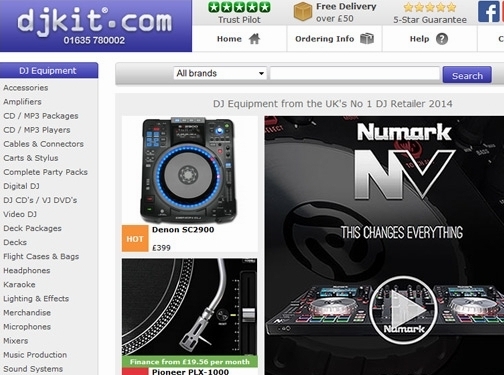The image size is (504, 375).
Task: Click the Trust Pilot green stars
Action: [239, 7]
